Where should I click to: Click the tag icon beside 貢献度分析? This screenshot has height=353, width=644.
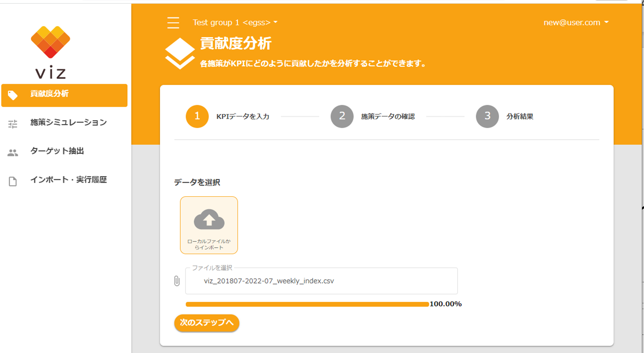pyautogui.click(x=13, y=95)
